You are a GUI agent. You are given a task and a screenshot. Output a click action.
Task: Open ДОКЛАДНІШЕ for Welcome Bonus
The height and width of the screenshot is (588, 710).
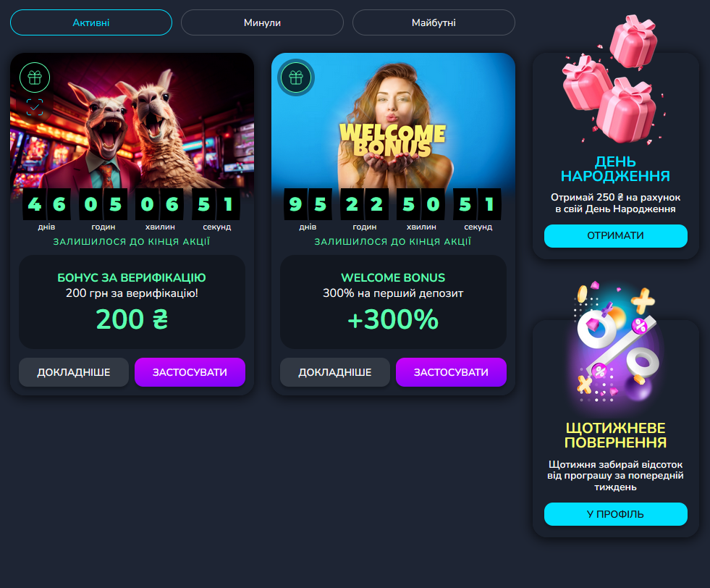335,372
